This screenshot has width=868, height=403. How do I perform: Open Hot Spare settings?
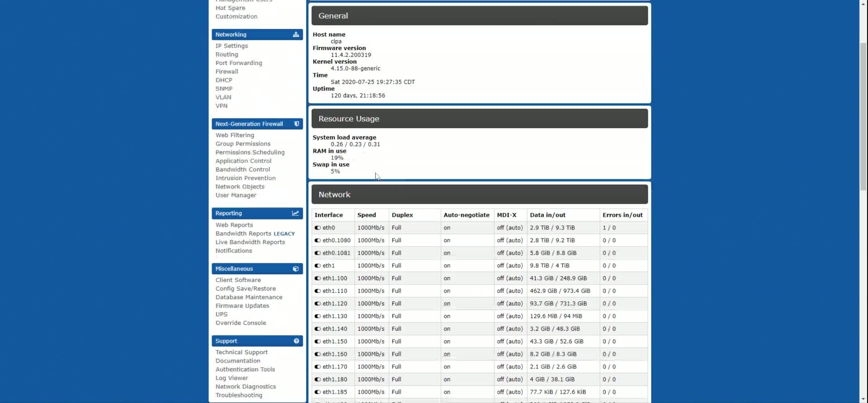click(230, 8)
